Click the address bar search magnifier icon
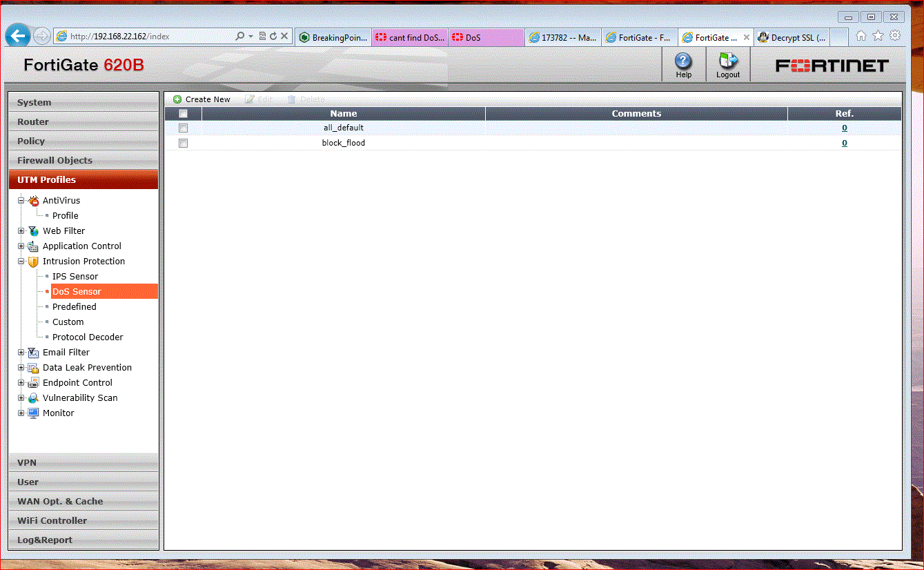Image resolution: width=924 pixels, height=570 pixels. click(x=239, y=36)
